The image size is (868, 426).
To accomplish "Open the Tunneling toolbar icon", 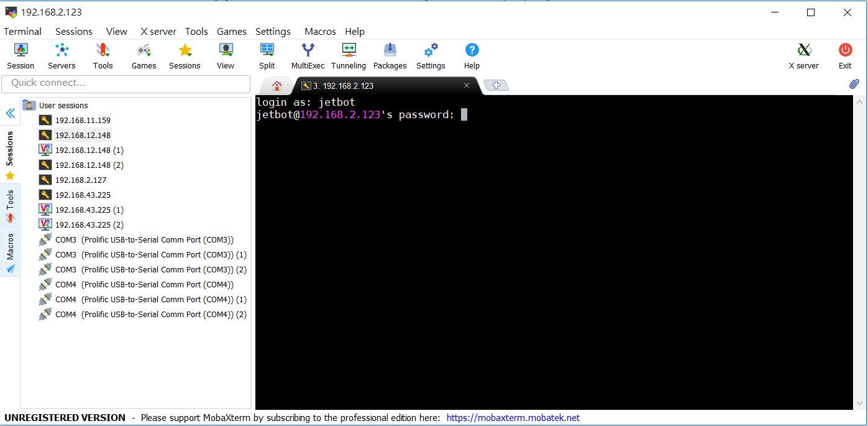I will tap(349, 56).
